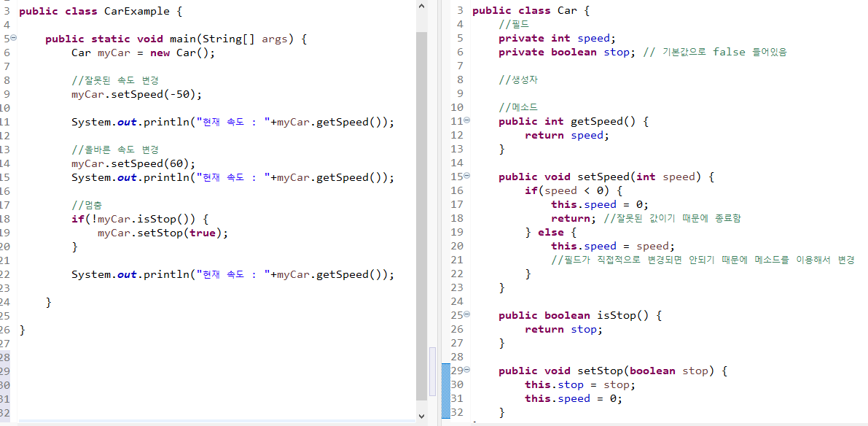The height and width of the screenshot is (426, 868).
Task: Click the 'if(!myCar.isStop()) {' line
Action: (x=139, y=219)
